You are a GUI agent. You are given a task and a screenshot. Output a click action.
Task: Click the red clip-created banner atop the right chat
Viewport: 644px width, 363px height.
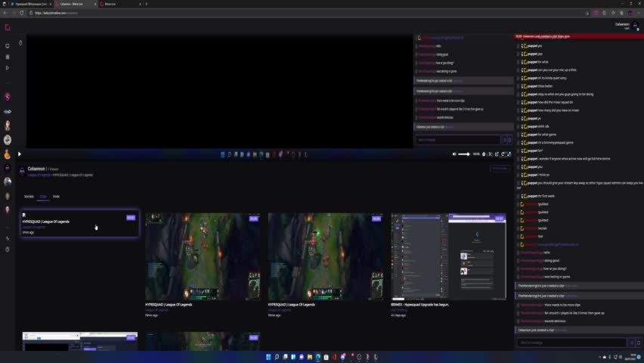click(x=579, y=36)
